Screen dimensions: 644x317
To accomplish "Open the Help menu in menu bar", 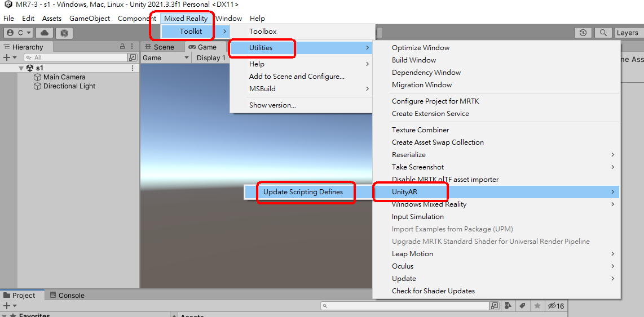I will click(258, 19).
